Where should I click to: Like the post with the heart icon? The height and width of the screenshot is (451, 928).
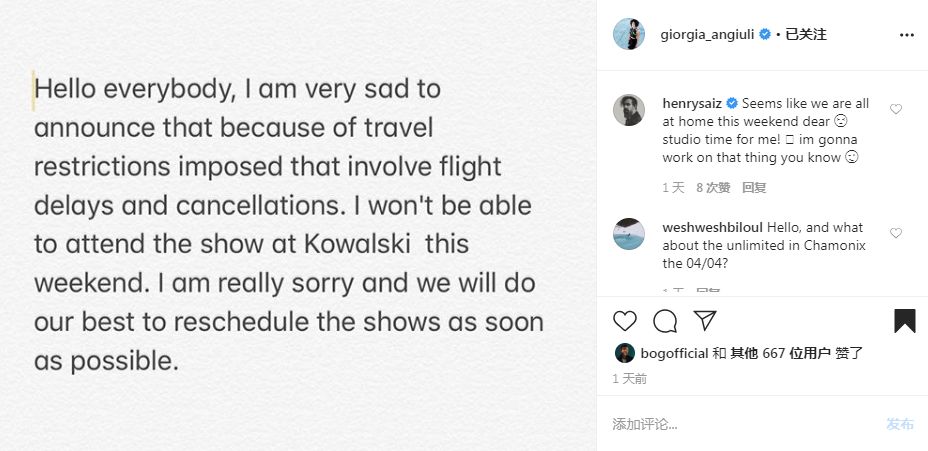click(624, 321)
